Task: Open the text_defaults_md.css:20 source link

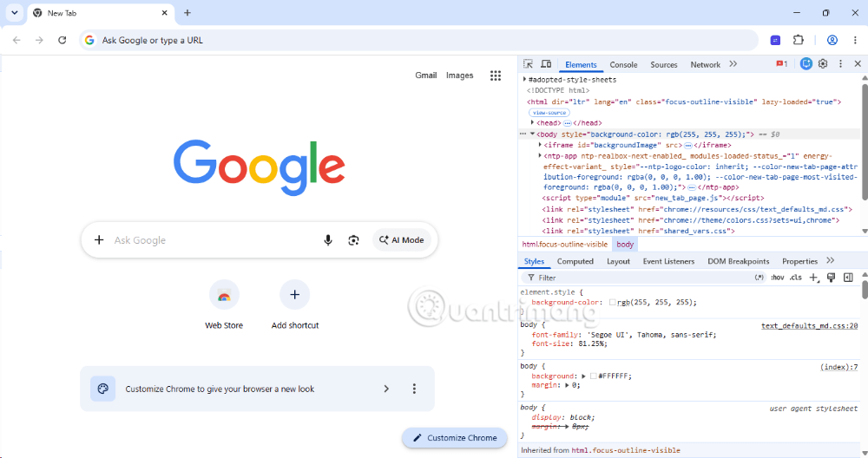Action: point(809,326)
